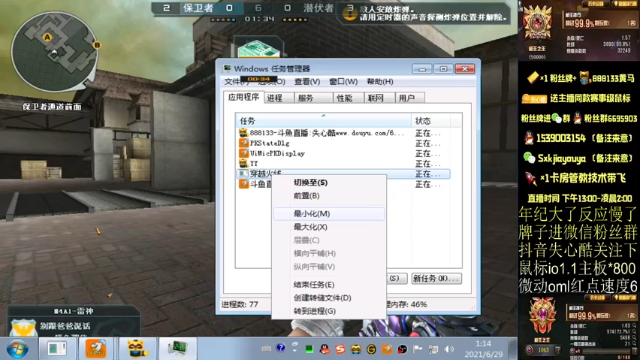
Task: Click the keyboard input indicator in tray
Action: click(x=266, y=349)
